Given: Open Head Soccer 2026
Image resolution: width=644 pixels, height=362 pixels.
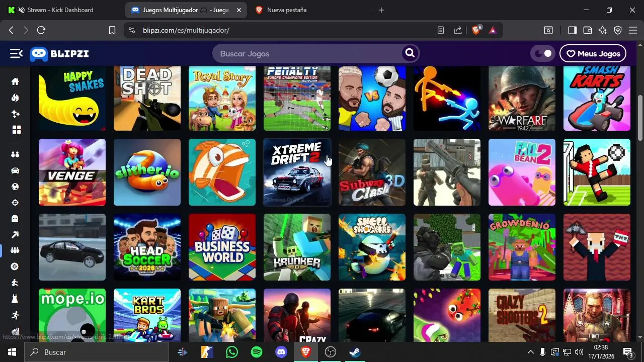Looking at the screenshot, I should point(147,247).
